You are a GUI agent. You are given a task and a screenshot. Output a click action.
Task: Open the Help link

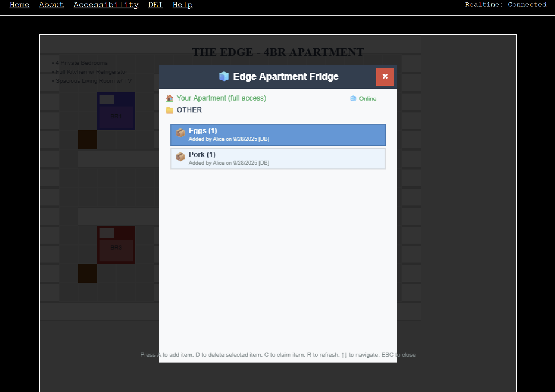(183, 5)
